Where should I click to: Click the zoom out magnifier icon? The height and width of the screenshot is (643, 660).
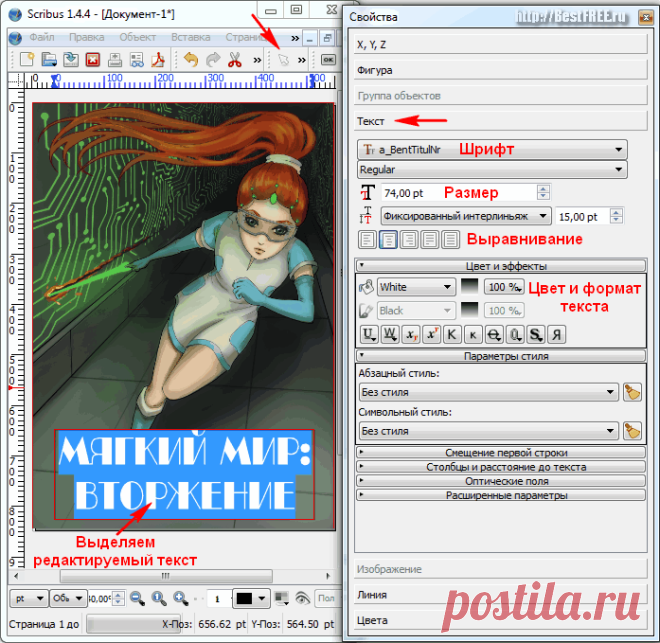[x=137, y=598]
